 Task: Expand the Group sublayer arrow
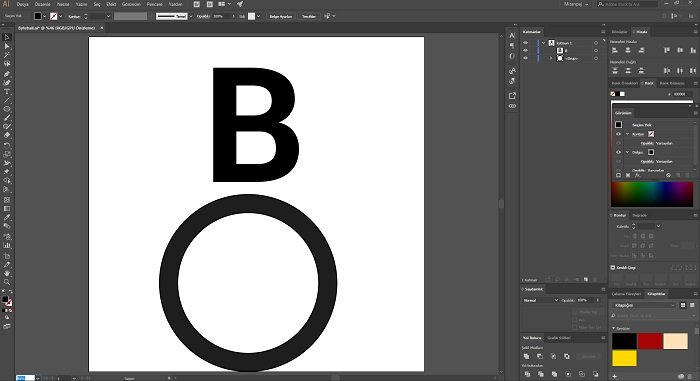coord(551,58)
